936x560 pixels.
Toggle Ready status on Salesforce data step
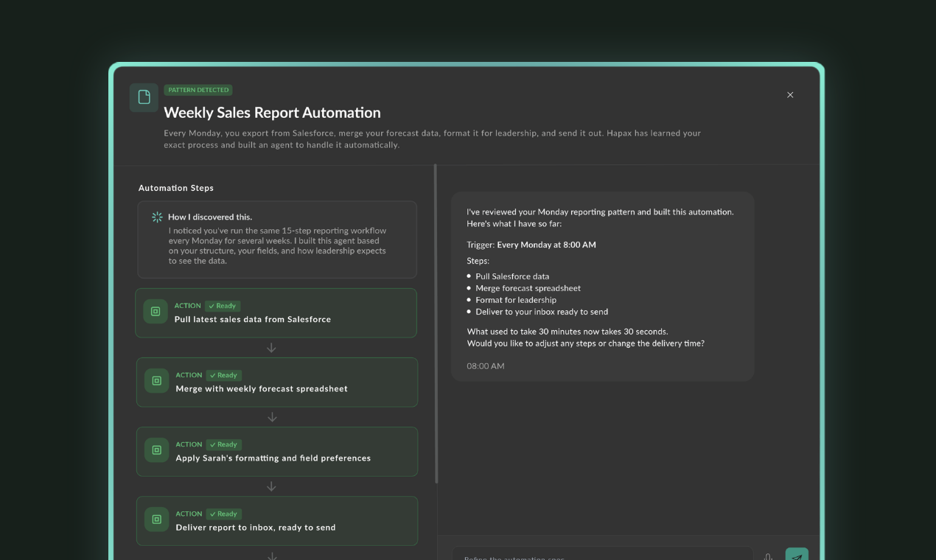pyautogui.click(x=223, y=305)
